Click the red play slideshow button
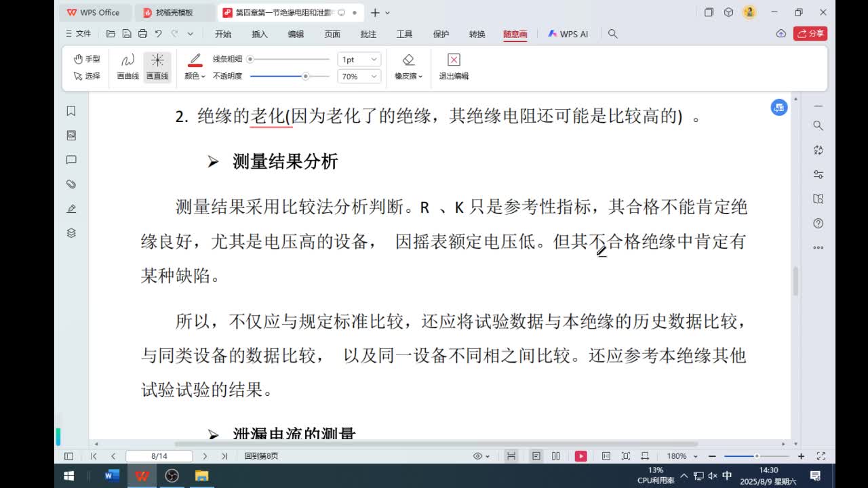The height and width of the screenshot is (488, 868). point(581,456)
